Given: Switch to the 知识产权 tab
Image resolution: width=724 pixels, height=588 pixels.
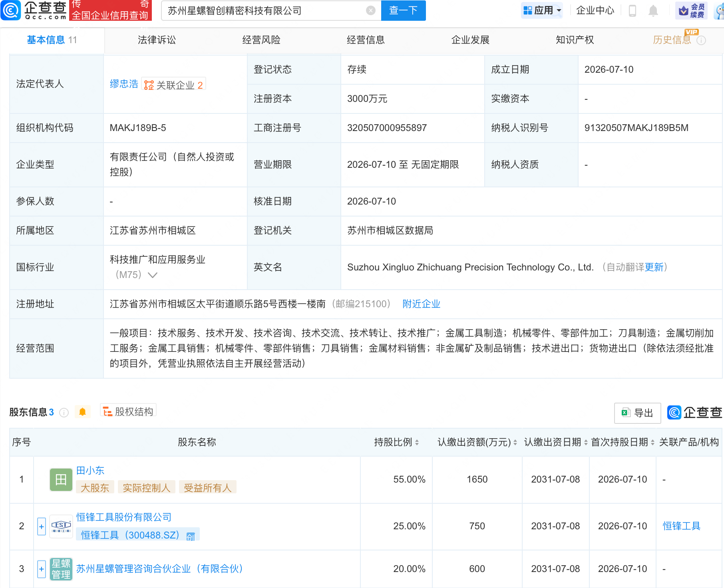Looking at the screenshot, I should pyautogui.click(x=575, y=40).
